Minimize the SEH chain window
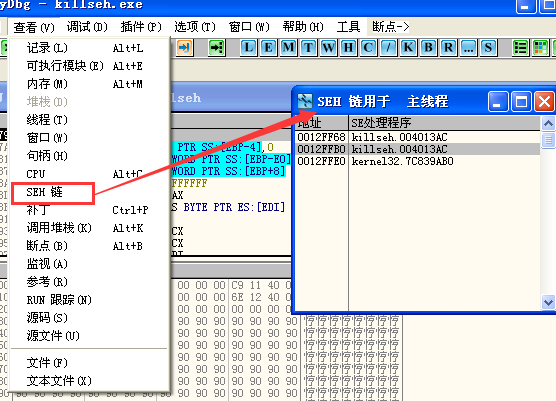 pyautogui.click(x=498, y=102)
